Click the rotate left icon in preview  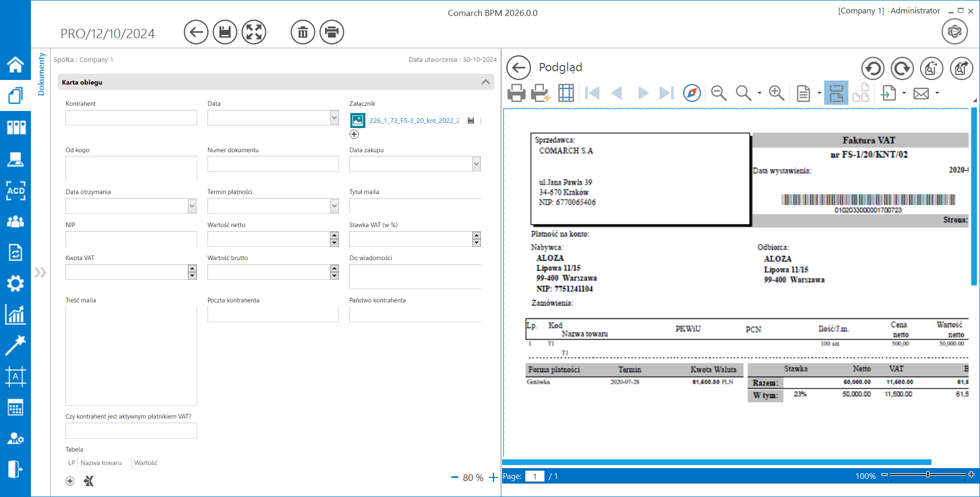click(x=873, y=68)
